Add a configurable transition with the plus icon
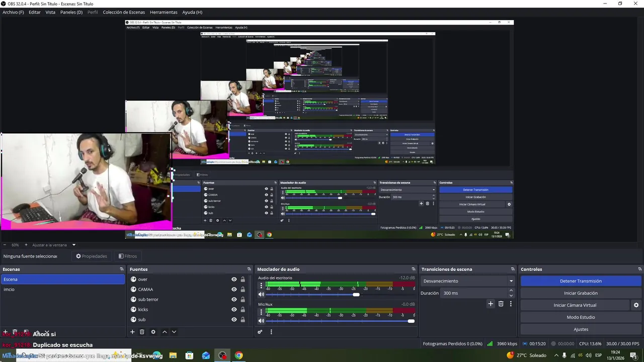Screen dimensions: 644x362 click(491, 304)
